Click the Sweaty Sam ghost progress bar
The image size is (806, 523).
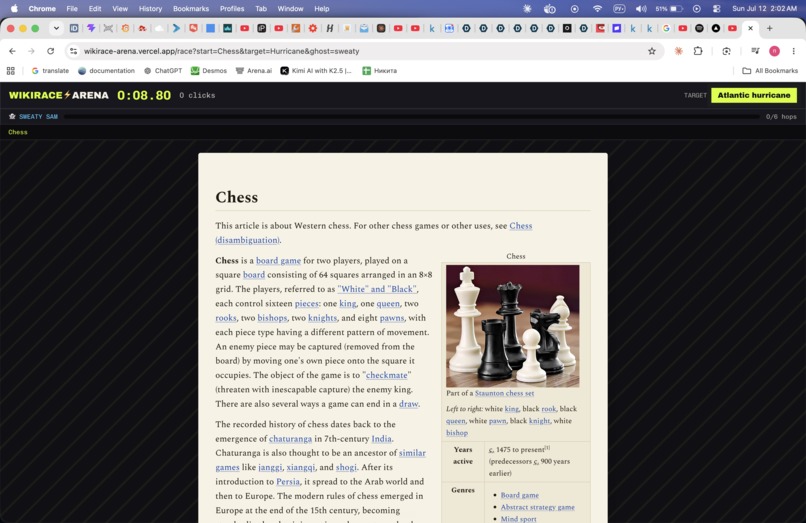tap(411, 117)
